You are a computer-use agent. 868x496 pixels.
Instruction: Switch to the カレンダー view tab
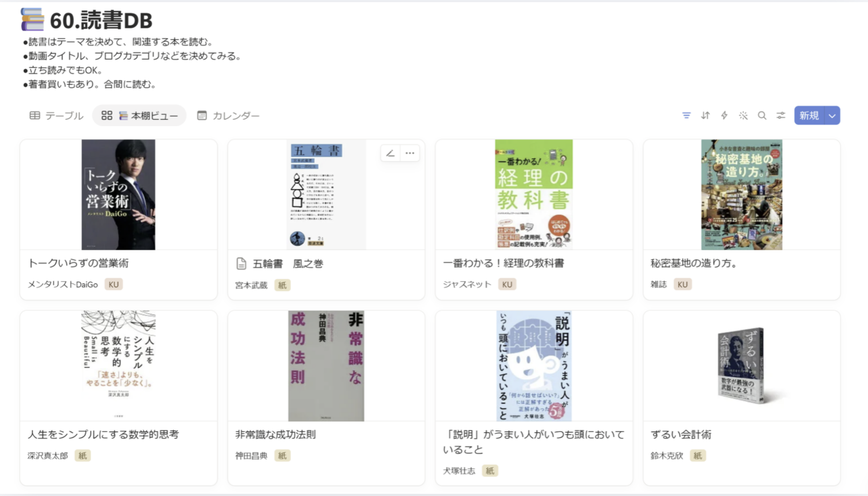click(x=228, y=115)
